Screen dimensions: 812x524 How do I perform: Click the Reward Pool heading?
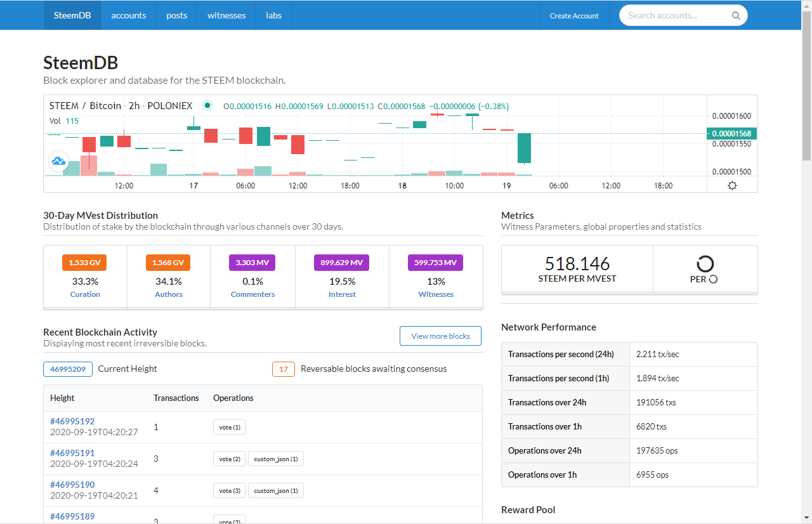click(528, 510)
